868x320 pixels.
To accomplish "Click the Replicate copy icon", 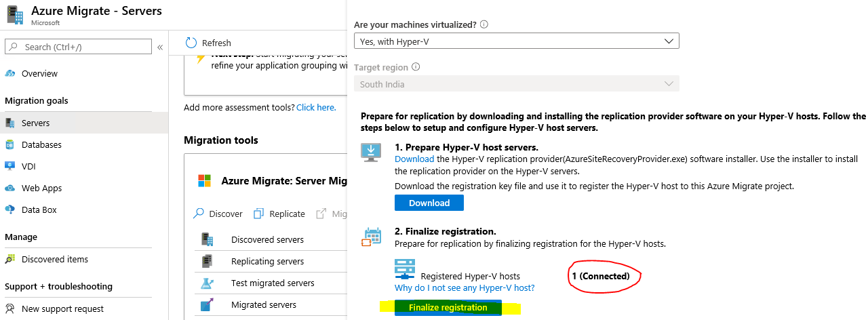I will 258,214.
